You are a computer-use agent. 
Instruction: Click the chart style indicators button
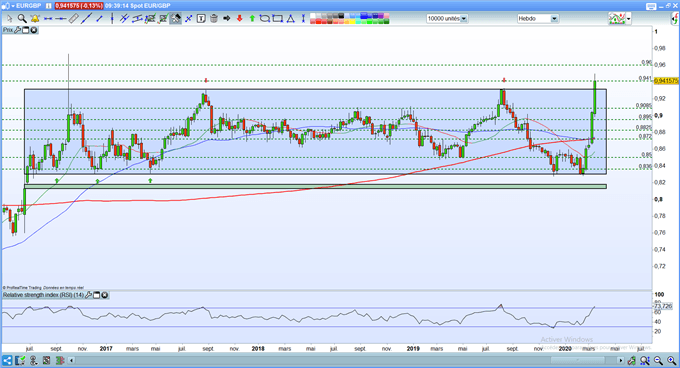click(617, 19)
